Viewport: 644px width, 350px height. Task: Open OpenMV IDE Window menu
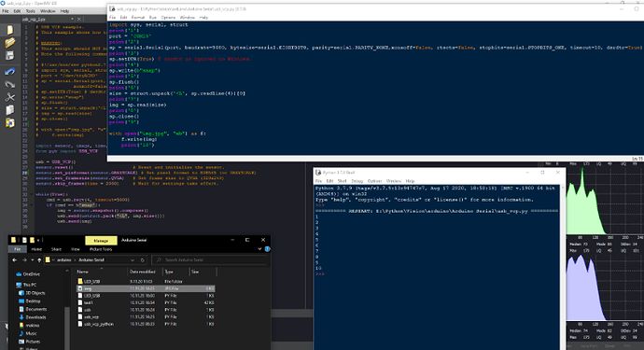[48, 11]
